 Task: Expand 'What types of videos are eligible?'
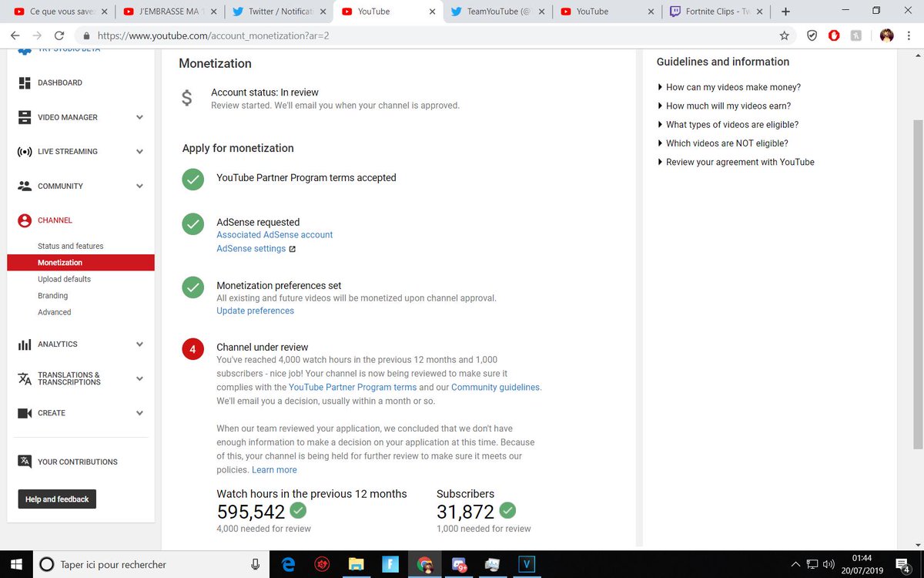click(x=728, y=125)
